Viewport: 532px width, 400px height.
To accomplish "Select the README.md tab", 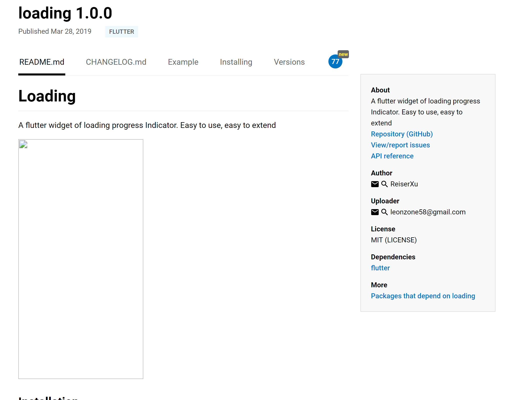I will [x=42, y=62].
